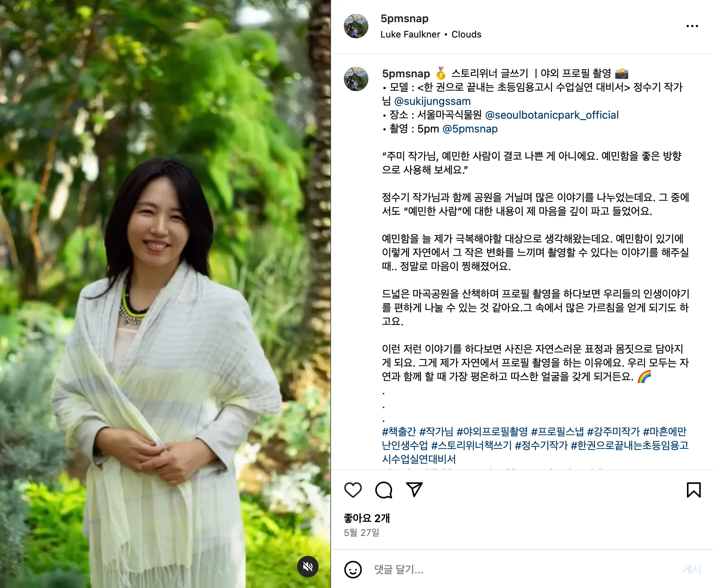Image resolution: width=713 pixels, height=588 pixels.
Task: Open the 5pmsnap username in the header
Action: (x=404, y=18)
